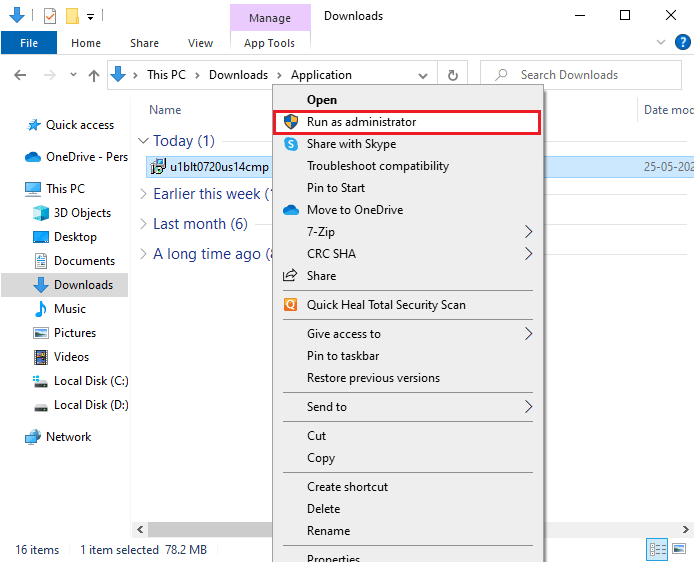Open Music folder in sidebar
Screen dimensions: 695x562
click(x=60, y=308)
